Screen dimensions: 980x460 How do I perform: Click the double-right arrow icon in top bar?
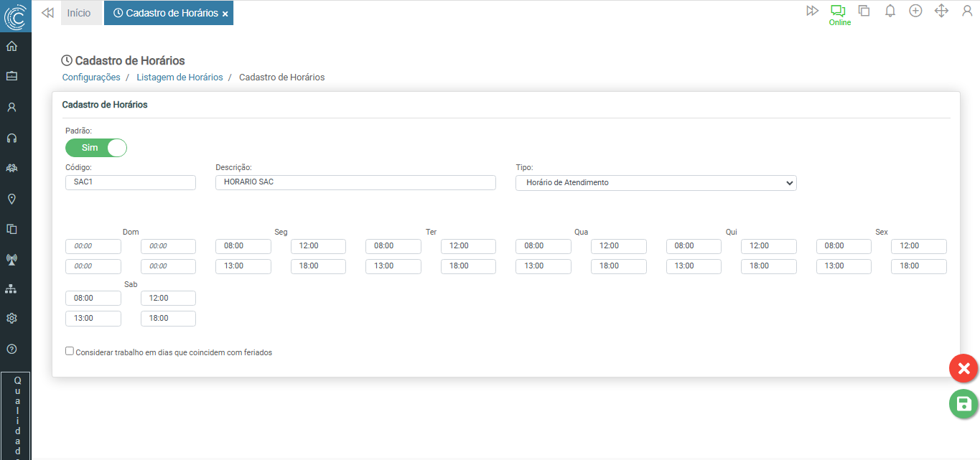(812, 11)
